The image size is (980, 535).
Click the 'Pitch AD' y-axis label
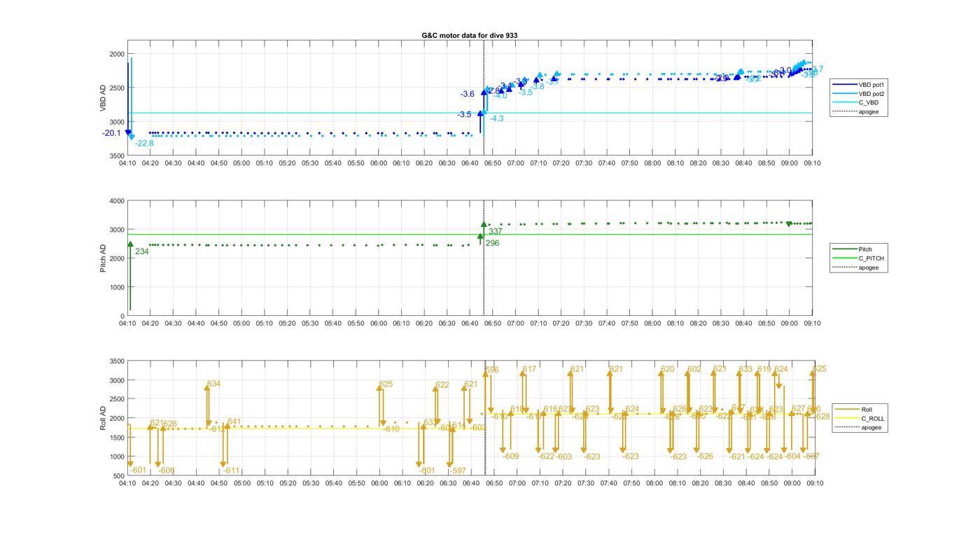(x=104, y=258)
